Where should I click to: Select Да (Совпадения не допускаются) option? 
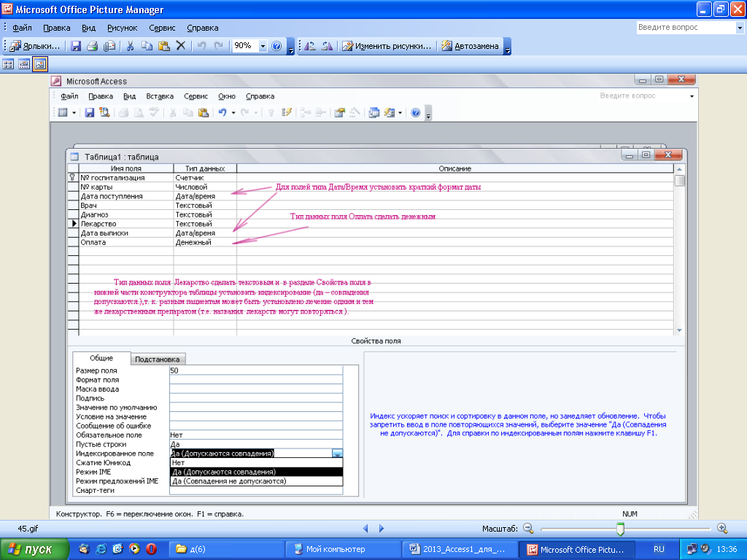tap(256, 481)
